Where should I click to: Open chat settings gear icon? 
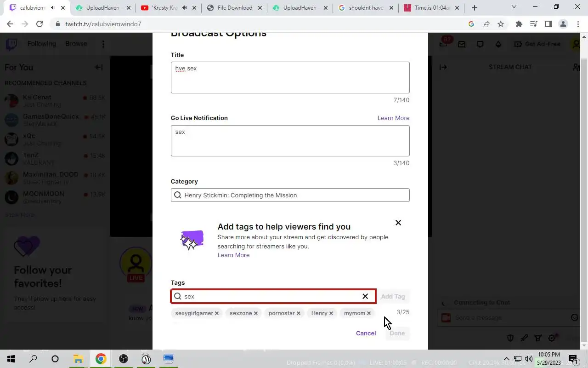(552, 338)
